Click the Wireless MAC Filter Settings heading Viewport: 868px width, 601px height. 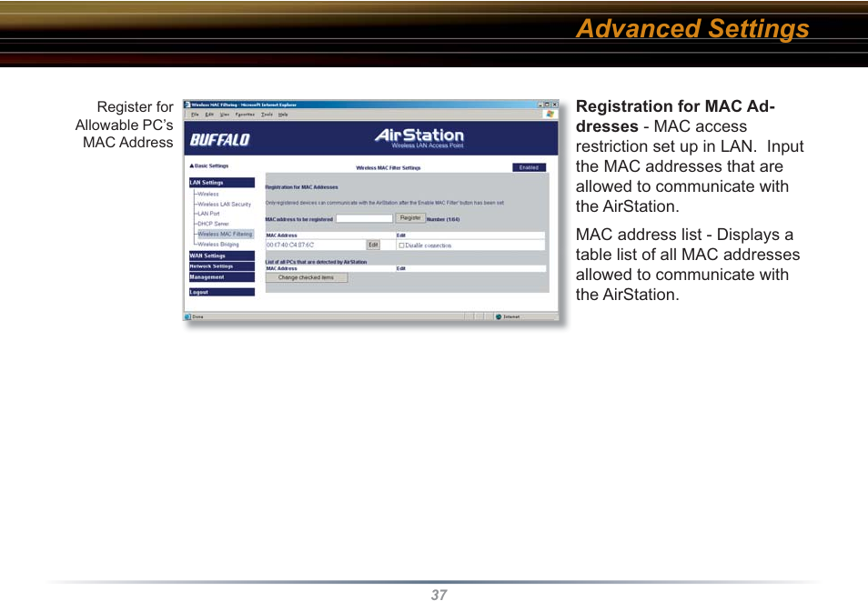(x=389, y=167)
